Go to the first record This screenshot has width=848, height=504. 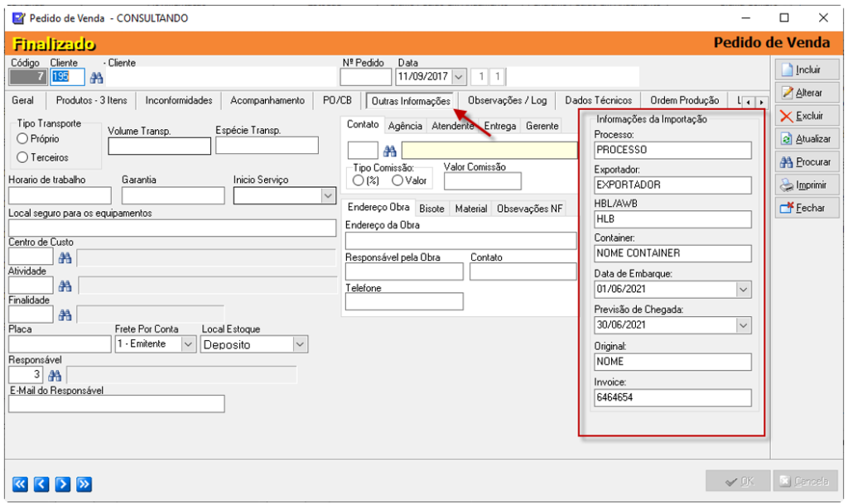pos(20,484)
